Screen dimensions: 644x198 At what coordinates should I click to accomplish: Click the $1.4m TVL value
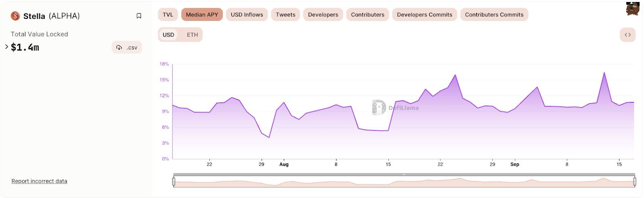pos(25,47)
